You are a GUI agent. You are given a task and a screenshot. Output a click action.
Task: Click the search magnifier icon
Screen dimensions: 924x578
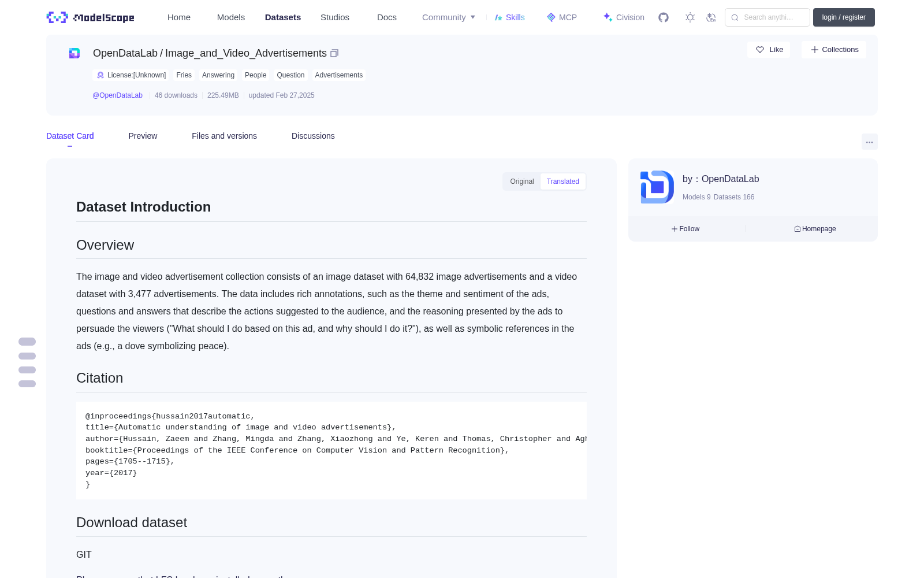(x=735, y=17)
